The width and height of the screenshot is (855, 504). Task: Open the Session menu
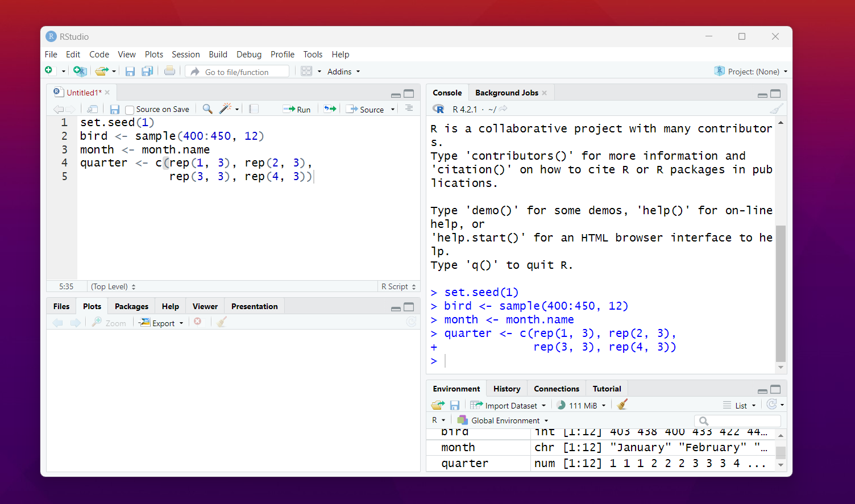point(186,55)
